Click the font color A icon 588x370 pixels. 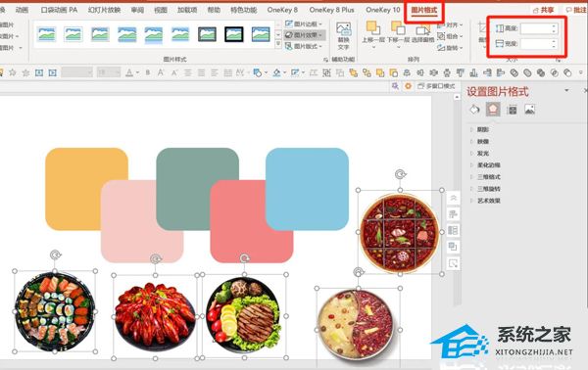click(129, 72)
